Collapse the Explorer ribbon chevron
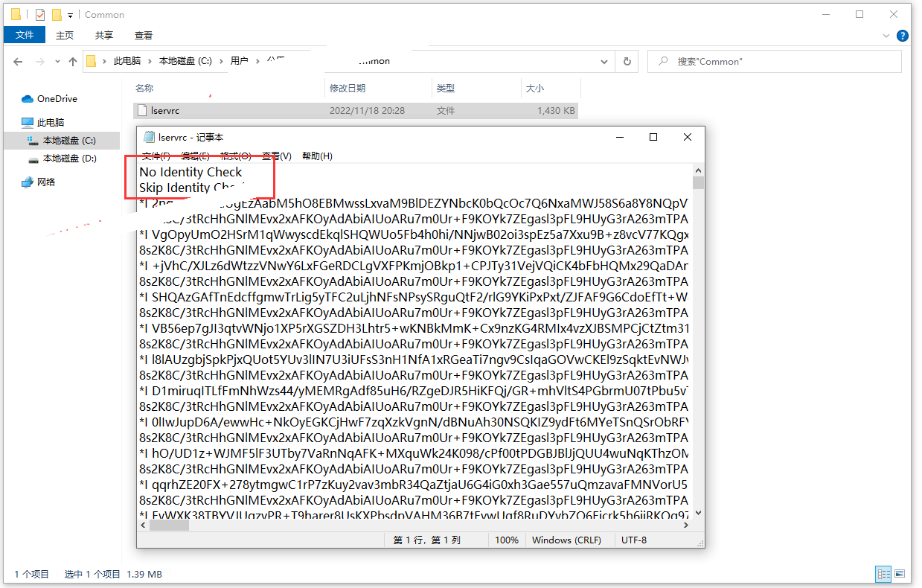Viewport: 922px width, 588px height. (886, 35)
